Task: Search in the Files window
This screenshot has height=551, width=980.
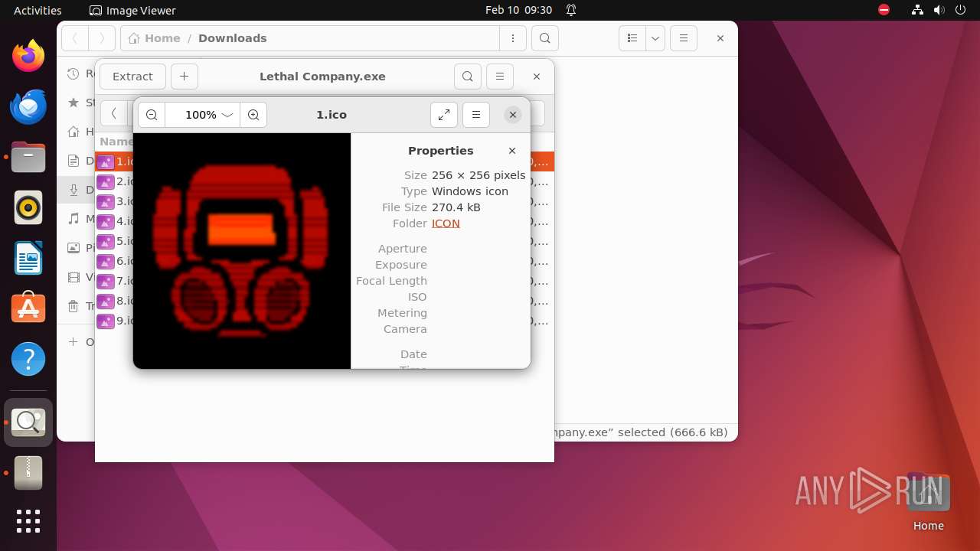Action: pos(544,38)
